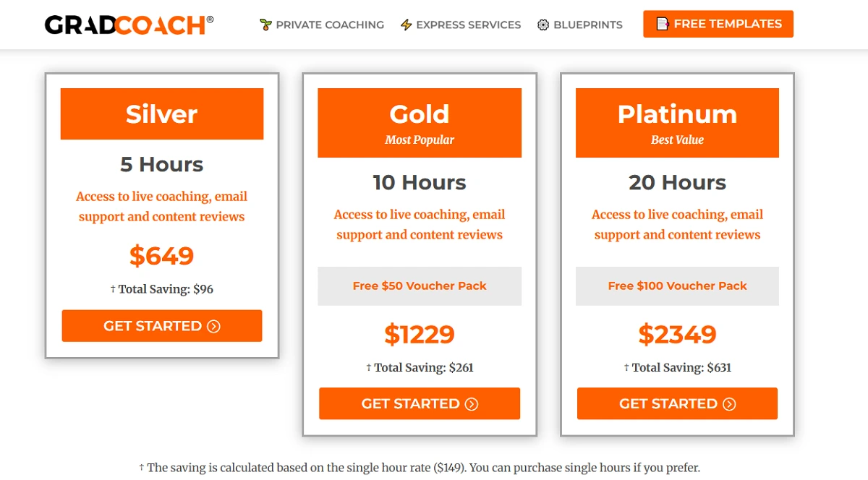Select the Platinum Best Value header
The image size is (868, 480).
pos(677,123)
